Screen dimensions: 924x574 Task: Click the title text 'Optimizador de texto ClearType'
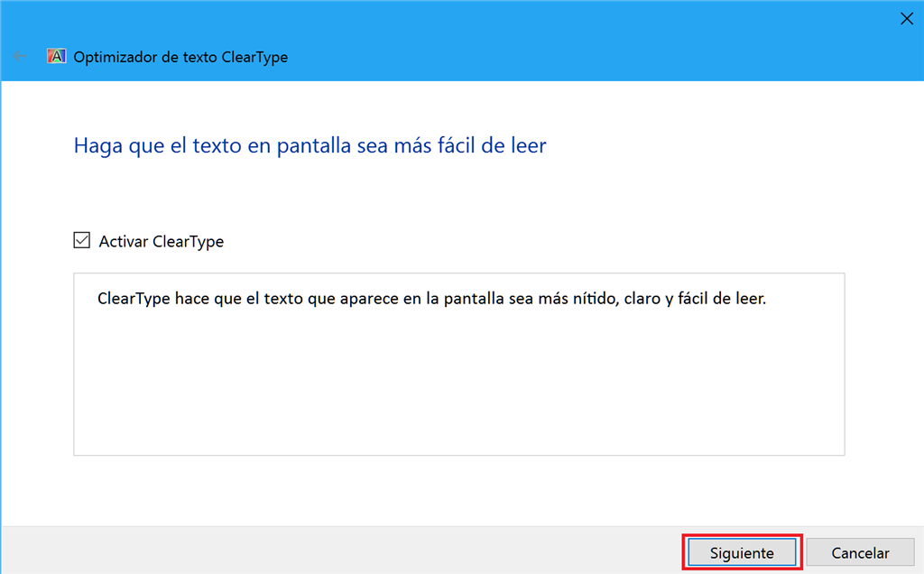click(x=180, y=57)
